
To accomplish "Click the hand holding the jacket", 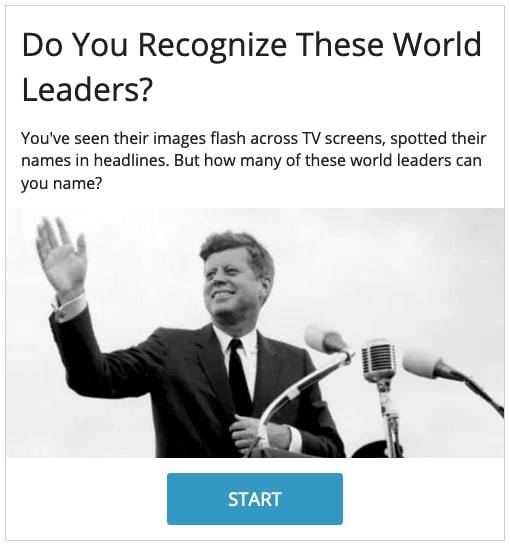I will click(251, 431).
